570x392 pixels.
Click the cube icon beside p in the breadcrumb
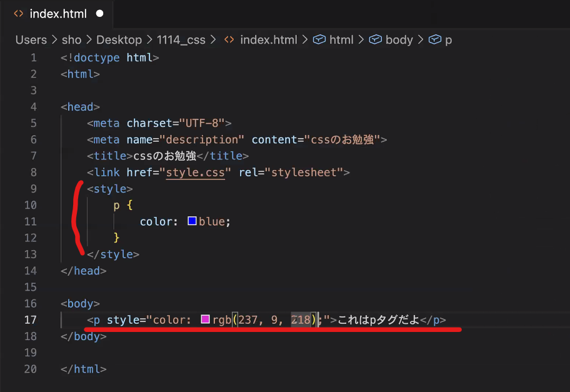tap(434, 39)
